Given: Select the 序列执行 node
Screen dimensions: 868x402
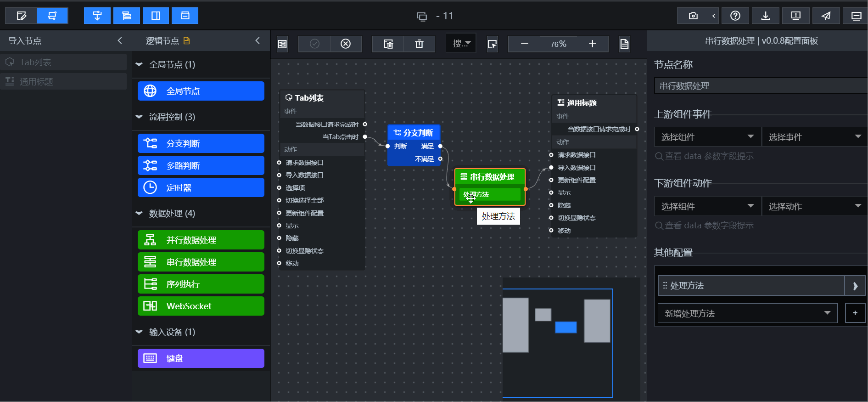Looking at the screenshot, I should [201, 284].
